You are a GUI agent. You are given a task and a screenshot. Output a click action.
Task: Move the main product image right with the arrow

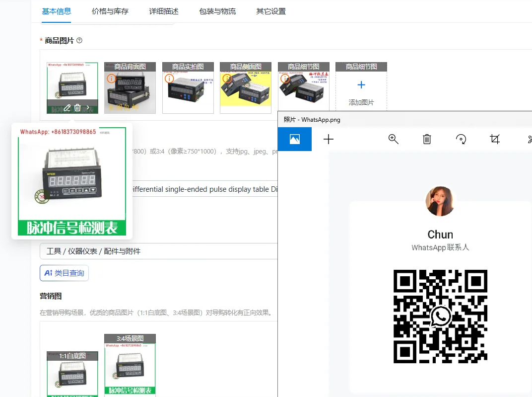(88, 108)
